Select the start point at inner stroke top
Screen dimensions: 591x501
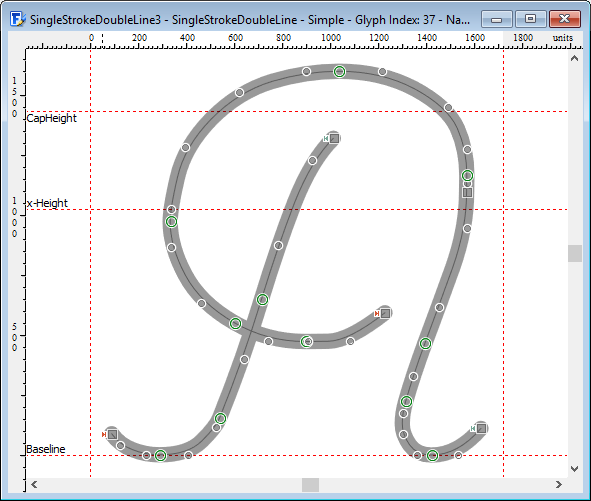[x=334, y=138]
